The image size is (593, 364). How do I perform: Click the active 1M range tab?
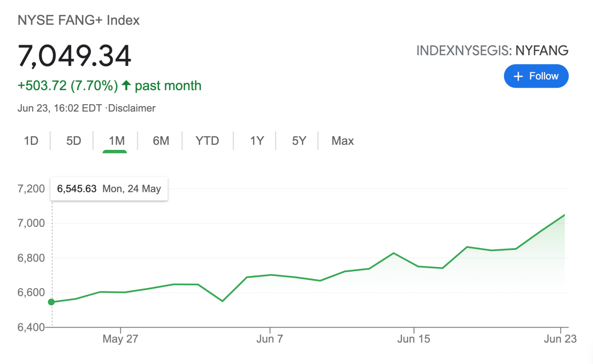pos(117,141)
